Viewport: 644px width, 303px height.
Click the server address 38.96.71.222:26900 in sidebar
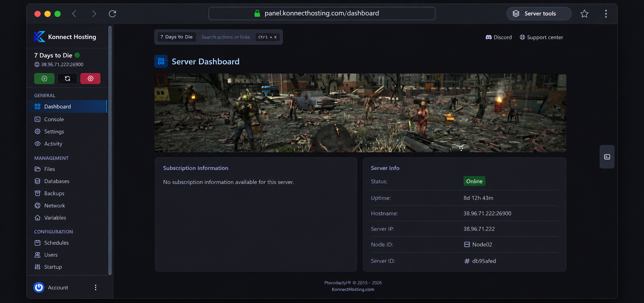(x=62, y=65)
